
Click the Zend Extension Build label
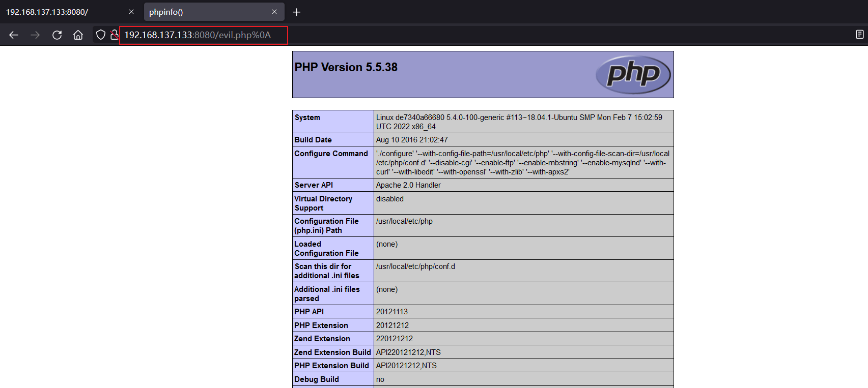click(x=333, y=352)
